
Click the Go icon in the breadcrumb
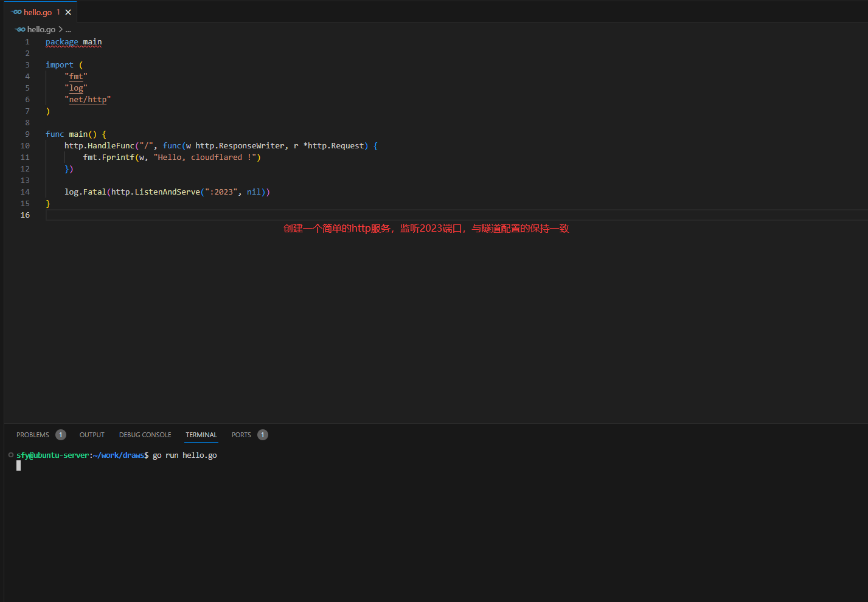(20, 29)
